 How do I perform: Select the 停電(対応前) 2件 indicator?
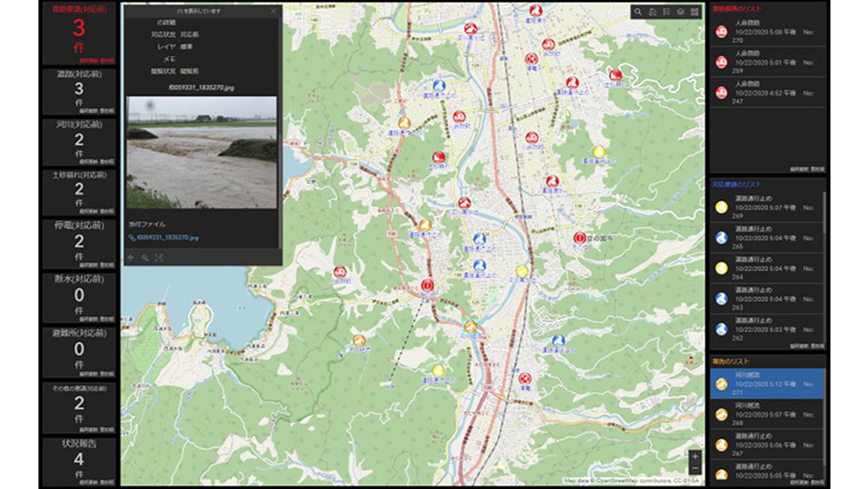coord(79,244)
